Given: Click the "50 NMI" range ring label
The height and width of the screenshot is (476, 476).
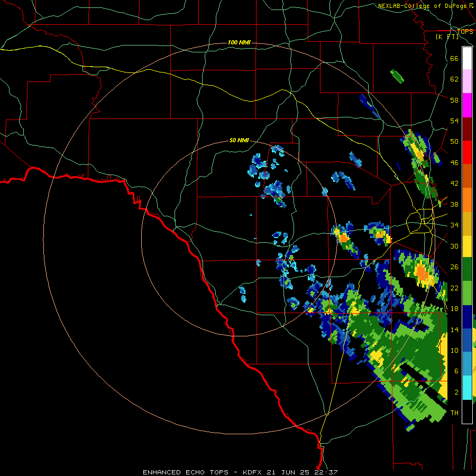Looking at the screenshot, I should click(239, 140).
